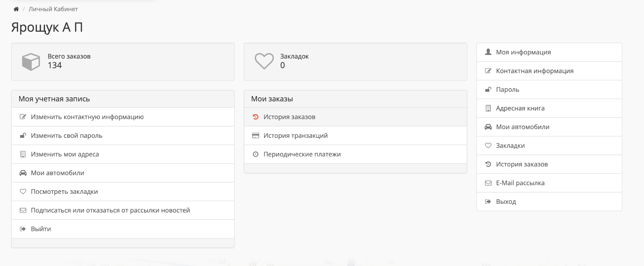644x266 pixels.
Task: Click the Закладок 0 text
Action: click(x=294, y=61)
